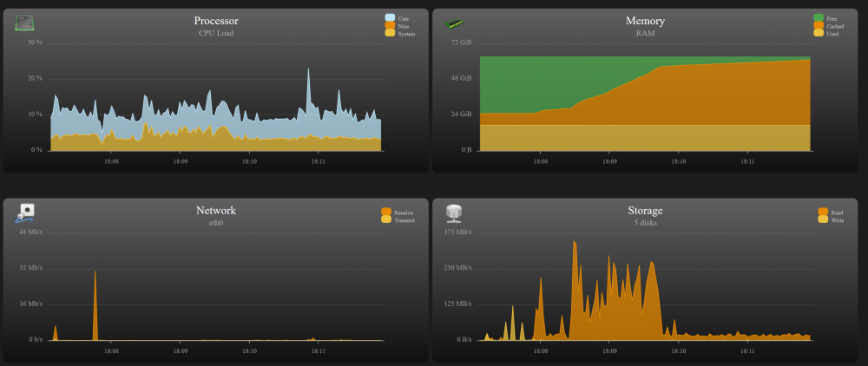868x366 pixels.
Task: Click the Memory RAM stick icon
Action: tap(454, 23)
